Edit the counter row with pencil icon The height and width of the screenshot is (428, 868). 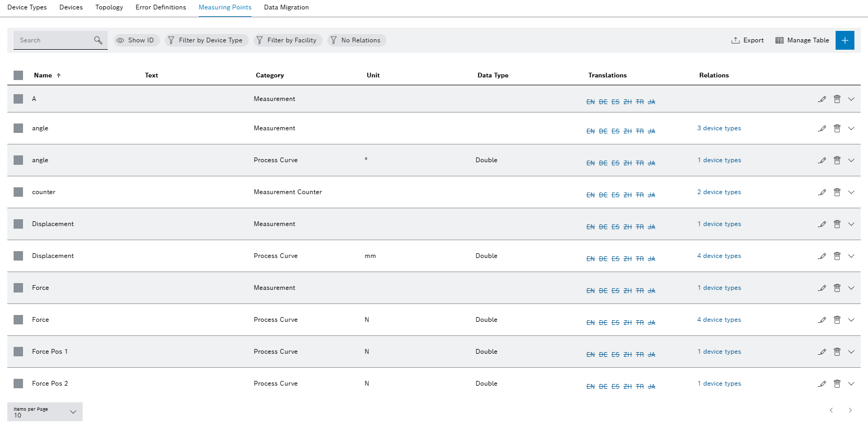(822, 192)
